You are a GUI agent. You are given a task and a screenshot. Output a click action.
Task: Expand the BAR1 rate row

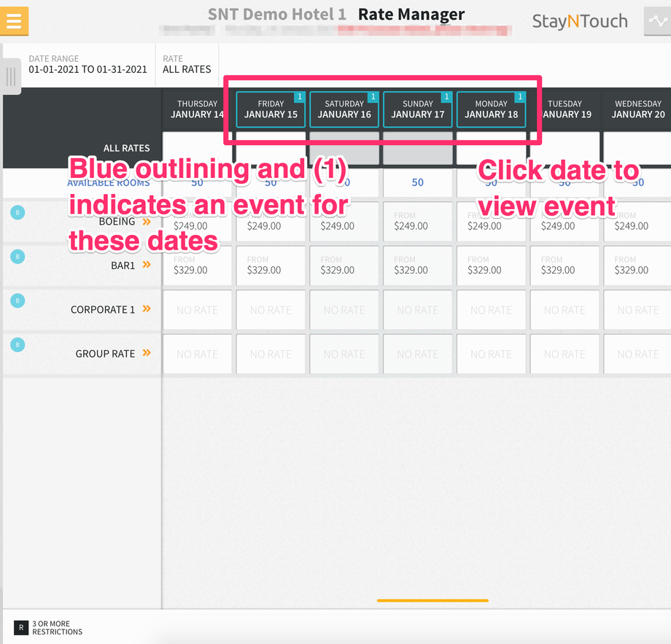click(x=147, y=265)
